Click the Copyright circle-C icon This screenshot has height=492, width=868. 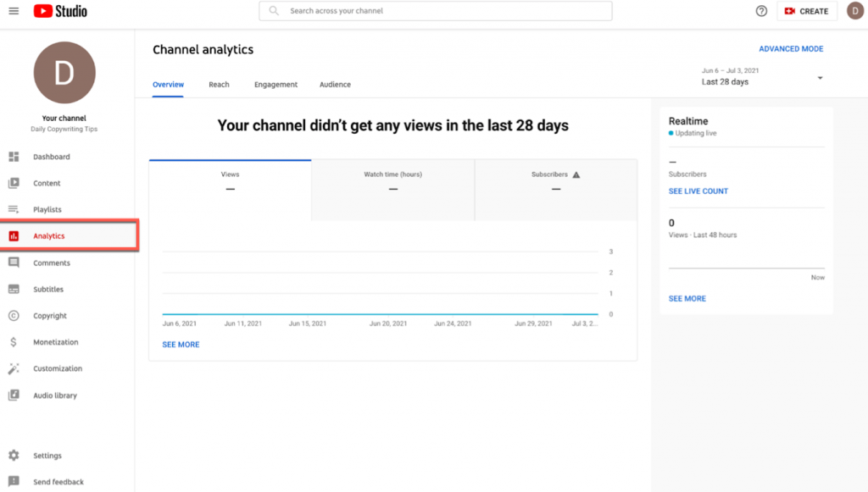[14, 316]
